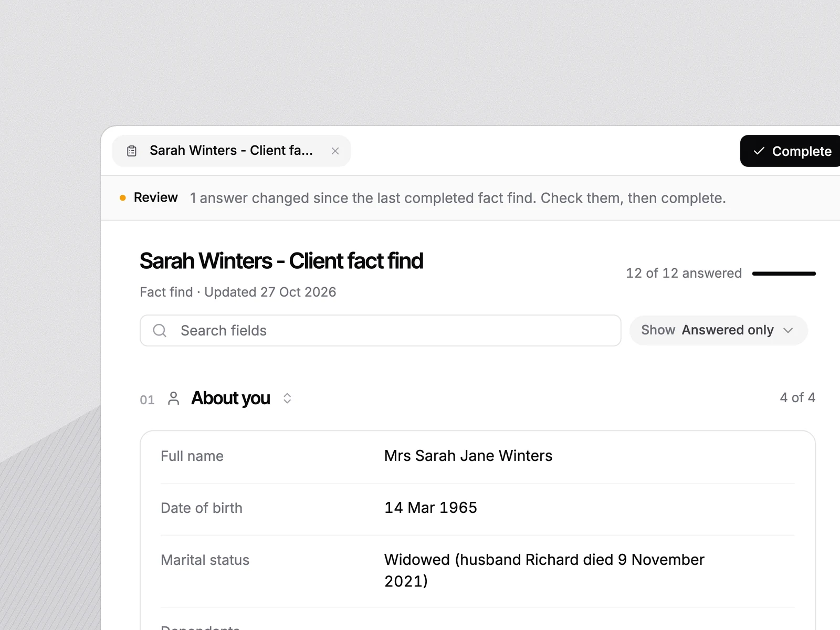Click the 'Updated 27 Oct 2026' subtitle

pos(270,292)
